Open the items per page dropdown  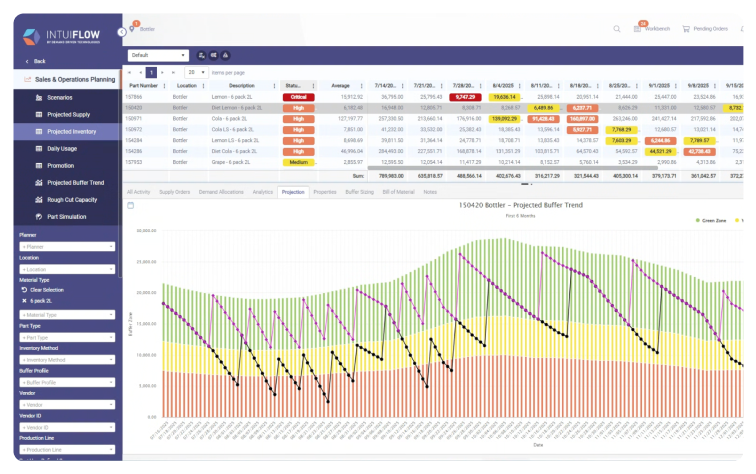pos(196,72)
